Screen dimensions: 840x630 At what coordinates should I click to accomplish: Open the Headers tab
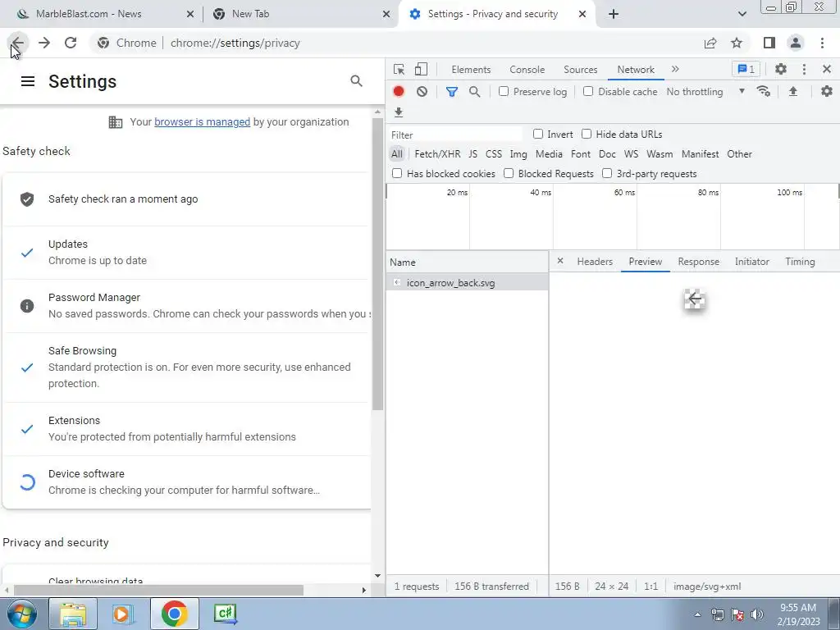pyautogui.click(x=595, y=262)
